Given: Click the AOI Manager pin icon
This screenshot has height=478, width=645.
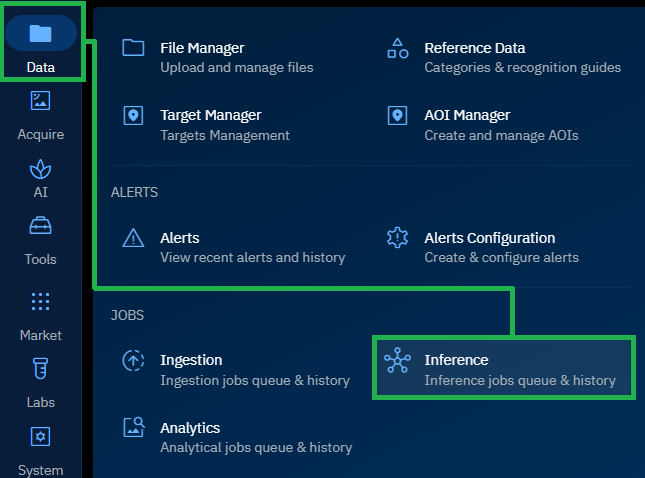Looking at the screenshot, I should [397, 116].
